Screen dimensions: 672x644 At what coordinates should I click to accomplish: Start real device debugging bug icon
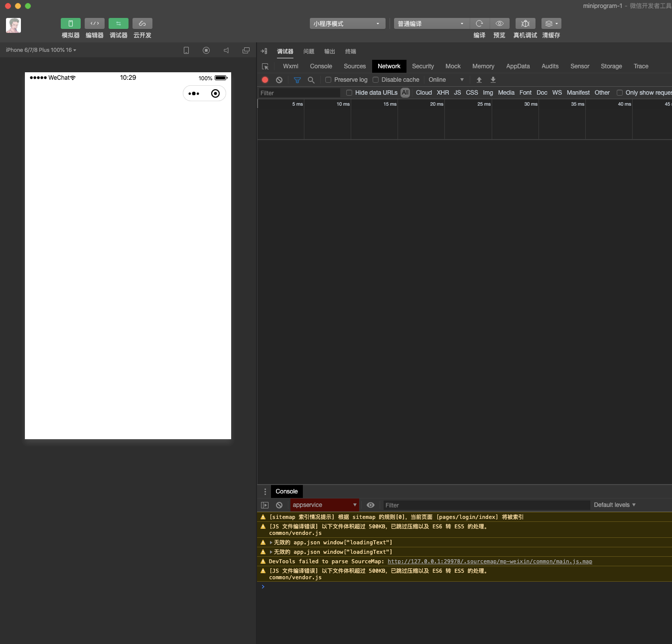[525, 23]
